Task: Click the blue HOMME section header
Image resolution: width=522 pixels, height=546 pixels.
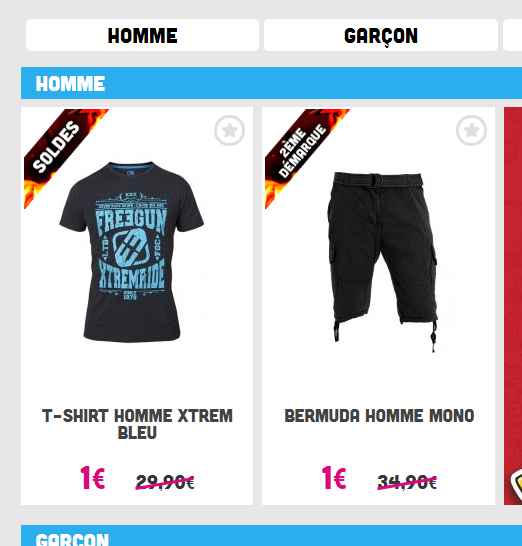Action: [271, 83]
